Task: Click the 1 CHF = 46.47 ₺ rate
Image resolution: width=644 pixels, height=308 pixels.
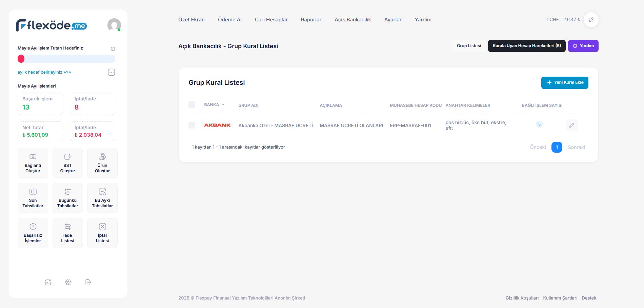Action: (x=563, y=20)
